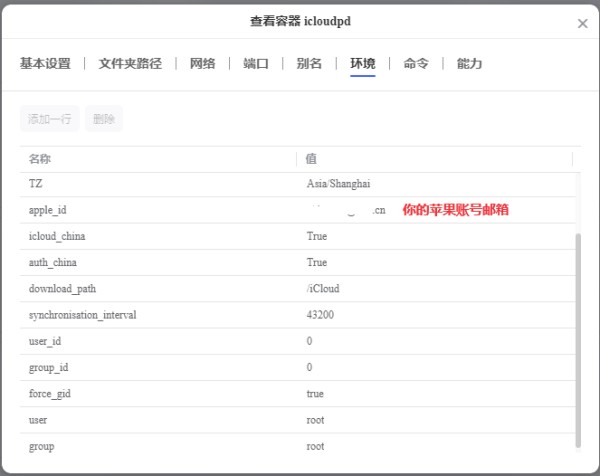The height and width of the screenshot is (476, 600).
Task: Switch to the 命令 tab
Action: (416, 64)
